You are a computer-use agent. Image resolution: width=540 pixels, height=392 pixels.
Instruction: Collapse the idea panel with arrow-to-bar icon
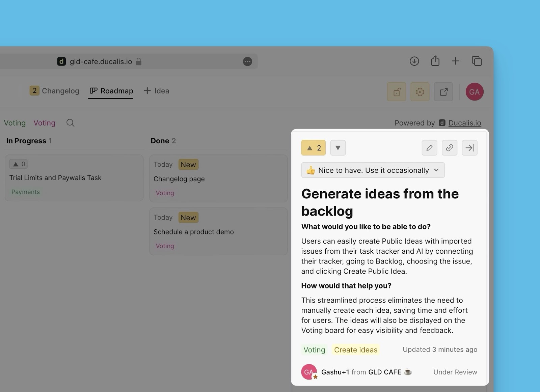469,148
